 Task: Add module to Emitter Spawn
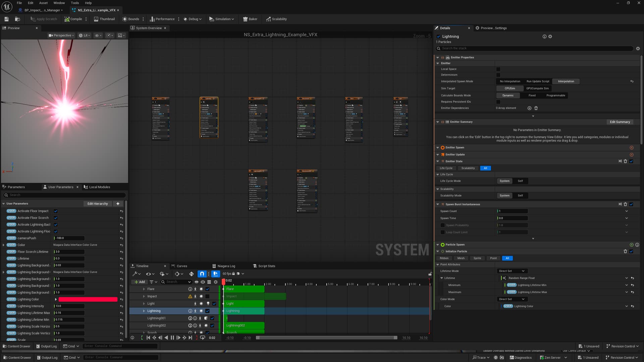(631, 147)
